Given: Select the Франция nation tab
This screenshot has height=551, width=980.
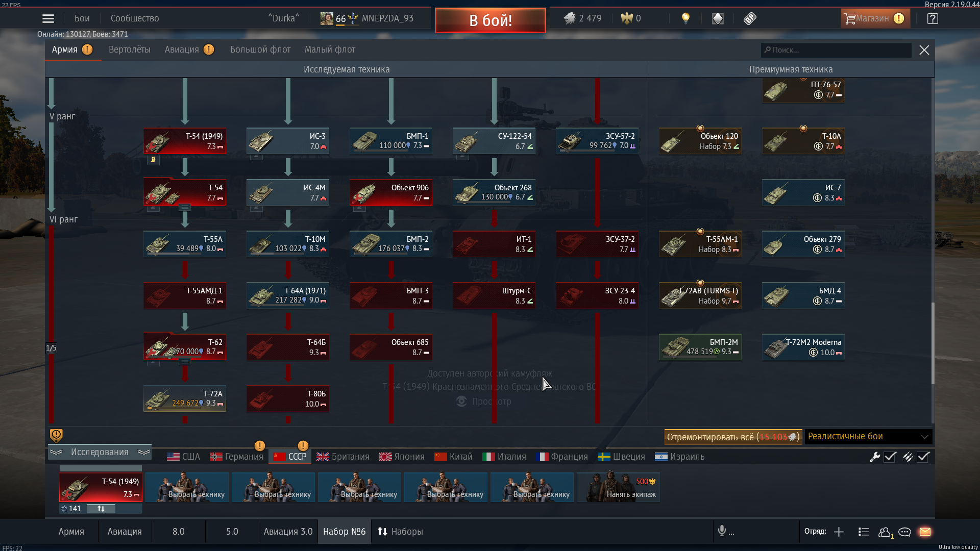Looking at the screenshot, I should [562, 457].
